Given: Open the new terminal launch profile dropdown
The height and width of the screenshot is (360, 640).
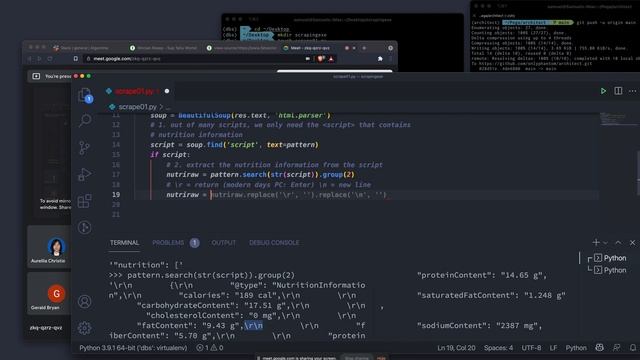Looking at the screenshot, I should 605,243.
